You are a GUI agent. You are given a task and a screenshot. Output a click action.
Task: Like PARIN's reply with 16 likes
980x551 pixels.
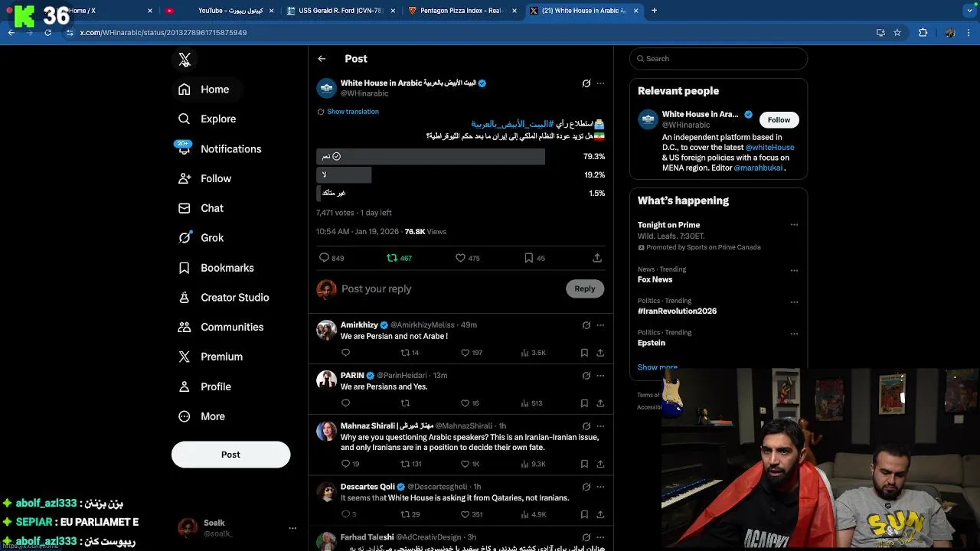coord(469,403)
